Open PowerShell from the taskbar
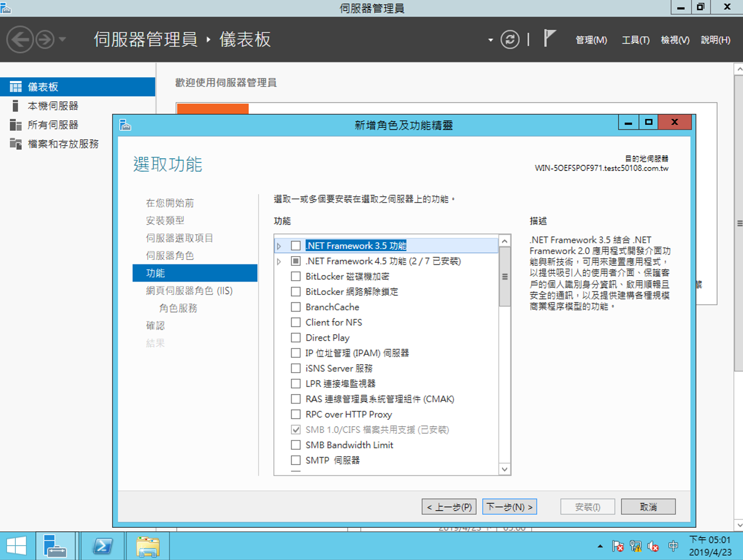 pos(102,547)
